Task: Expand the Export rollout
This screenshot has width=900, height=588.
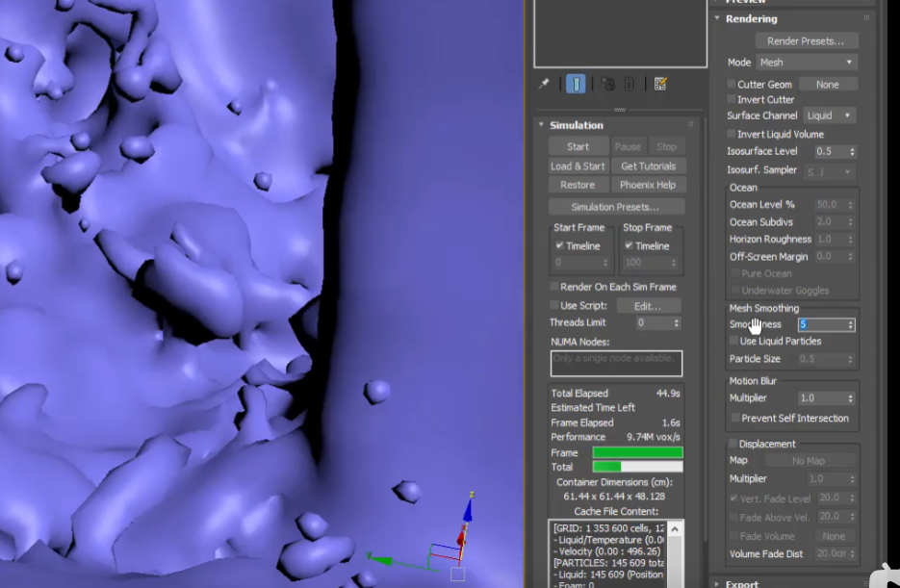Action: pyautogui.click(x=741, y=583)
